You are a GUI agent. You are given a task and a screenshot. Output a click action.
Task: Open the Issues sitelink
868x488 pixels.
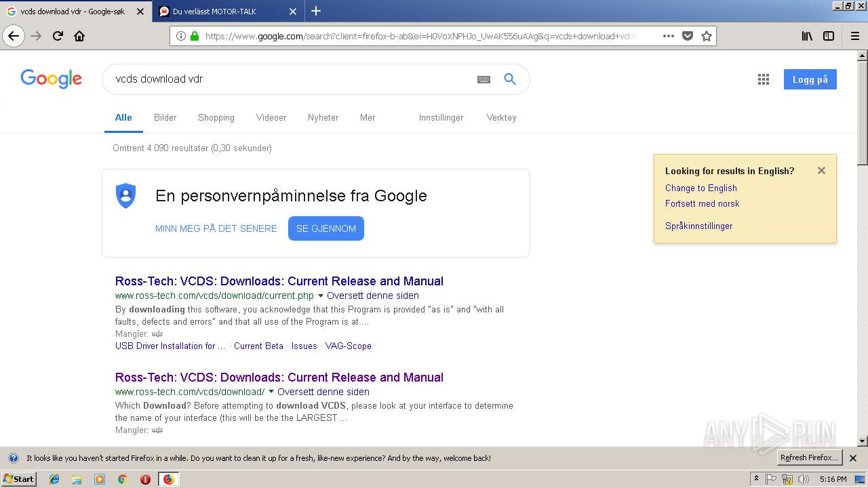(304, 346)
